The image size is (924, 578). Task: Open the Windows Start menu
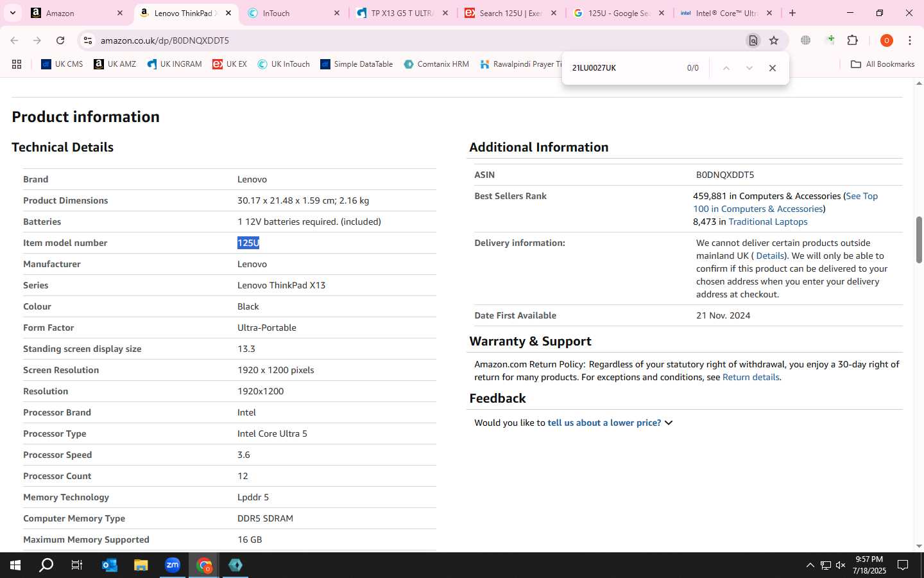coord(15,565)
